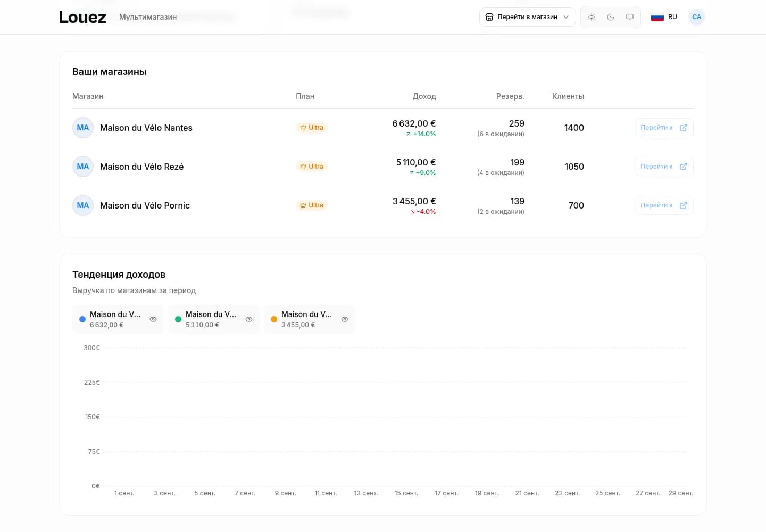Click the Louez logo
Screen dimensions: 766x532
coord(82,17)
